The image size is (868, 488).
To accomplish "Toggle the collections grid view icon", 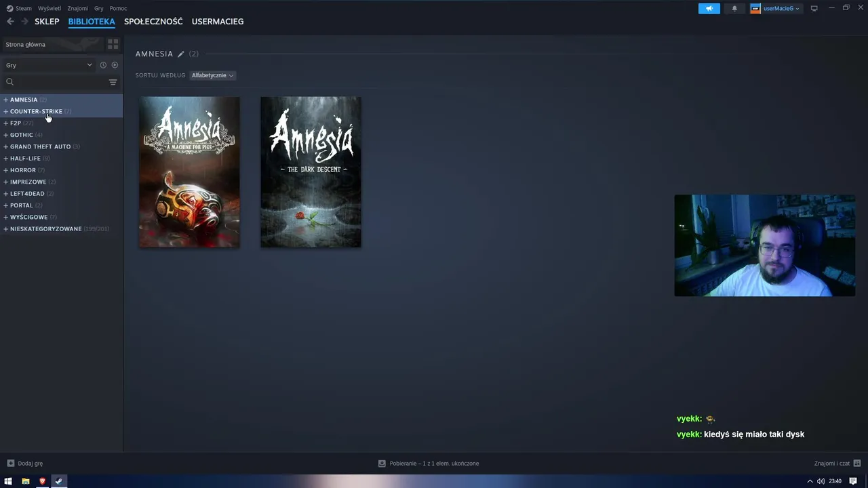I will [113, 44].
